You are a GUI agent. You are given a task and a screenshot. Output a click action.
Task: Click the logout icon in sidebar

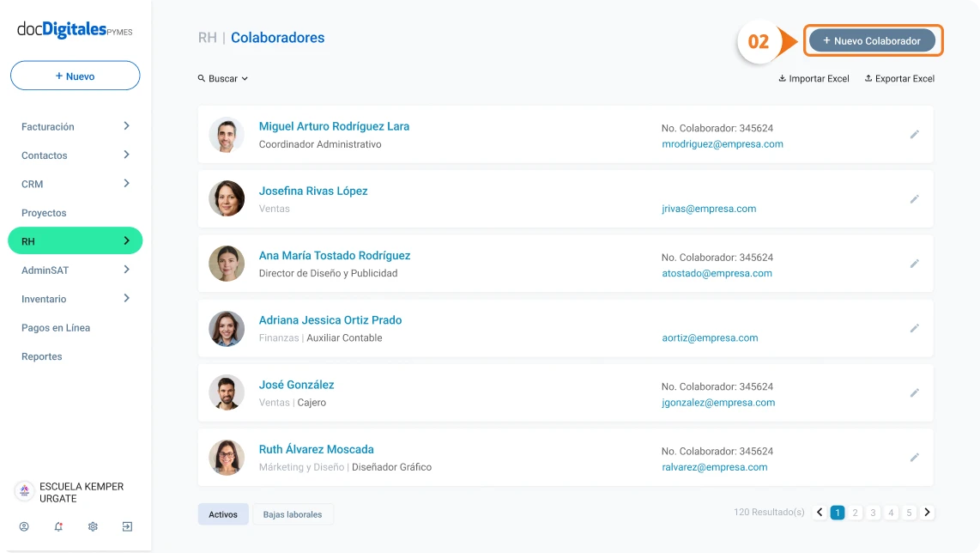(x=127, y=526)
